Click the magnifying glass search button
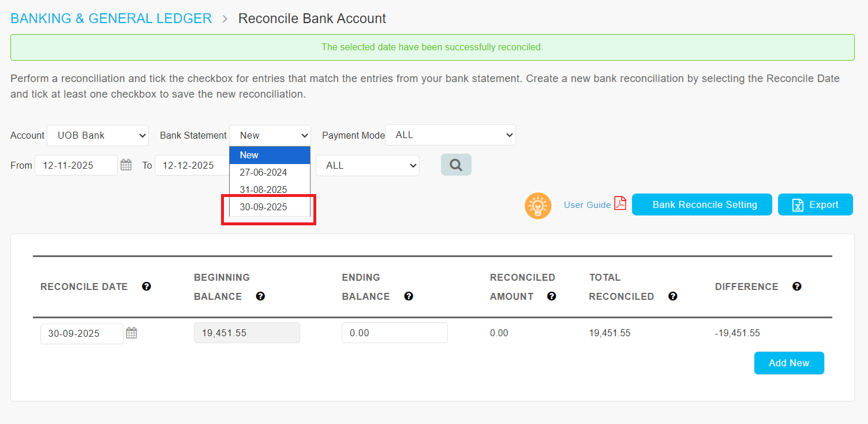The height and width of the screenshot is (424, 868). coord(456,165)
